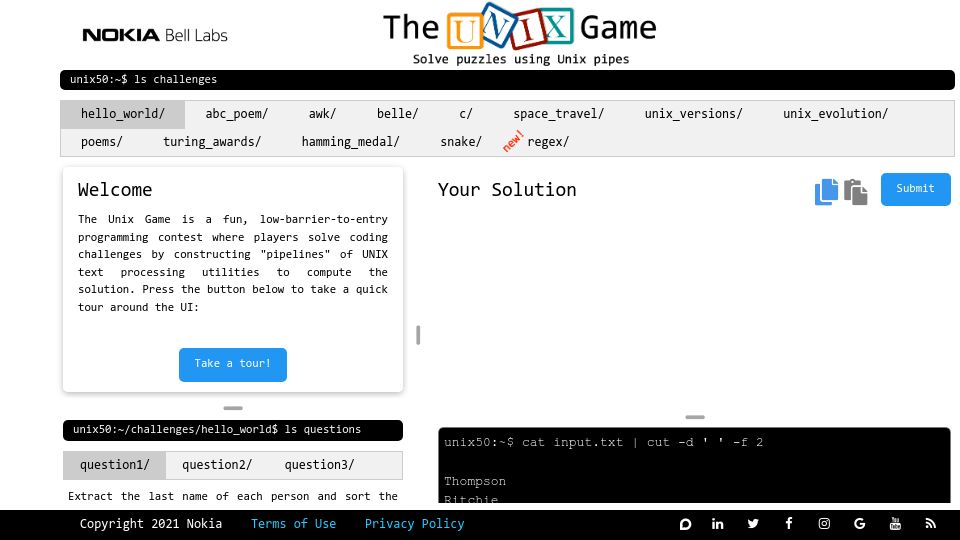Open the Instagram icon in footer
The image size is (960, 540).
[824, 523]
